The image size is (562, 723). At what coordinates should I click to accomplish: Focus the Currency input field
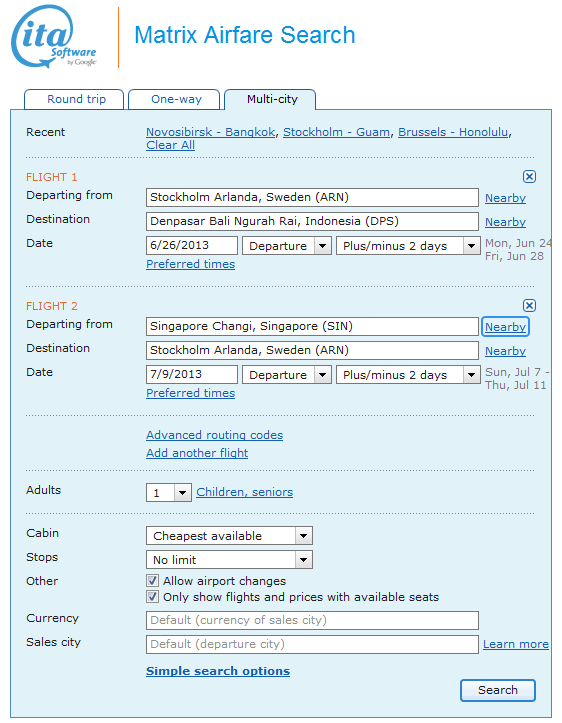[312, 620]
